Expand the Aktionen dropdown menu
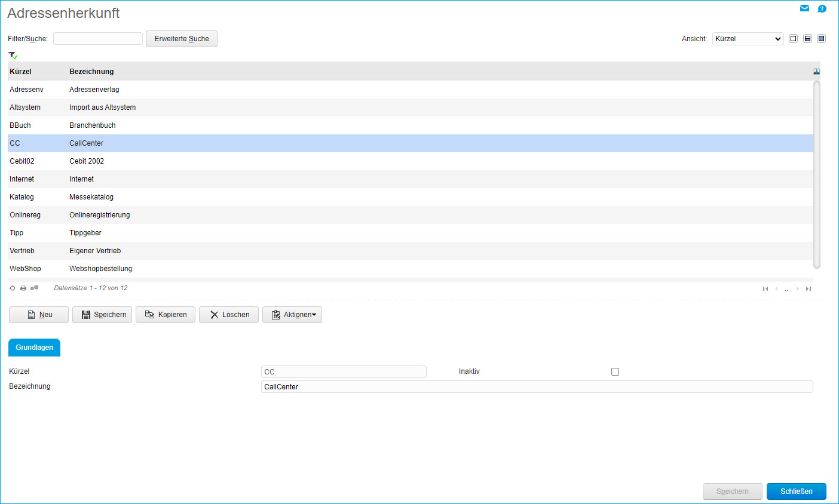This screenshot has width=839, height=504. (x=292, y=315)
